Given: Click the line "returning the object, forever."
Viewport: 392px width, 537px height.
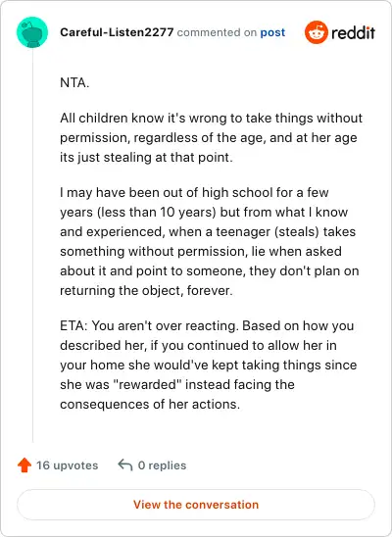Looking at the screenshot, I should click(x=146, y=291).
